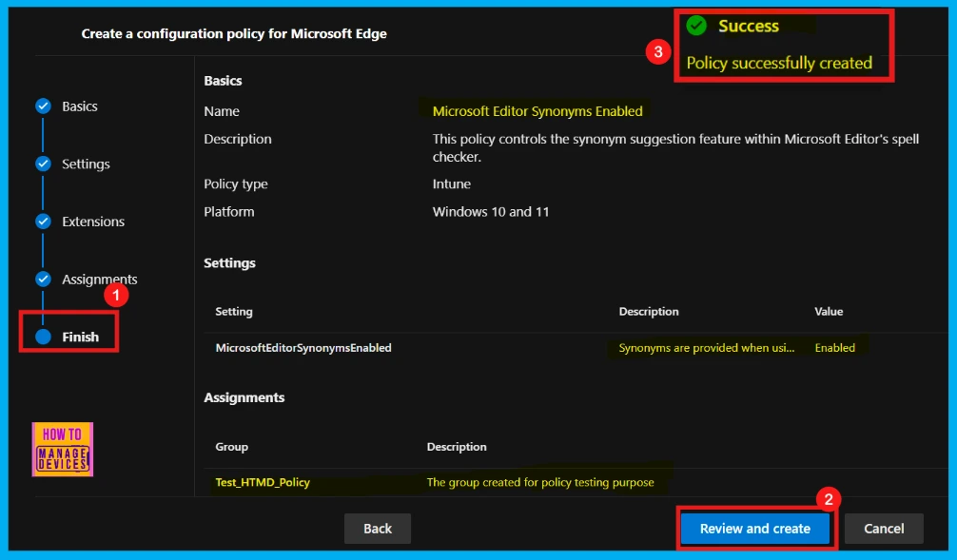Click the Name field label
Viewport: 957px width, 560px height.
[x=222, y=111]
